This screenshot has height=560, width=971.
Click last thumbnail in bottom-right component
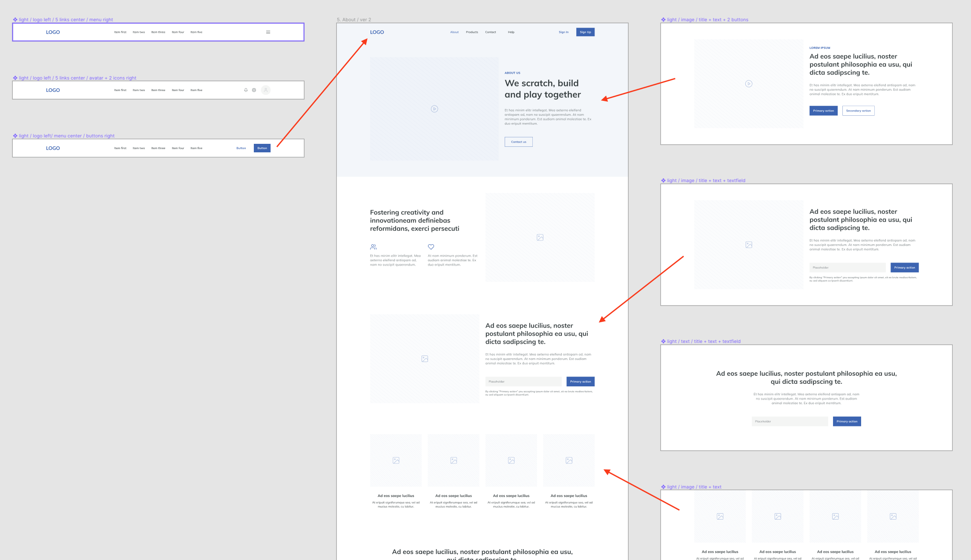[893, 516]
